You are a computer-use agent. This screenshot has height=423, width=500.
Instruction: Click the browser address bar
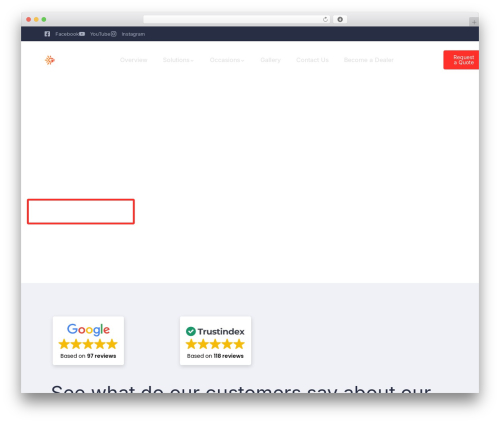coord(237,19)
